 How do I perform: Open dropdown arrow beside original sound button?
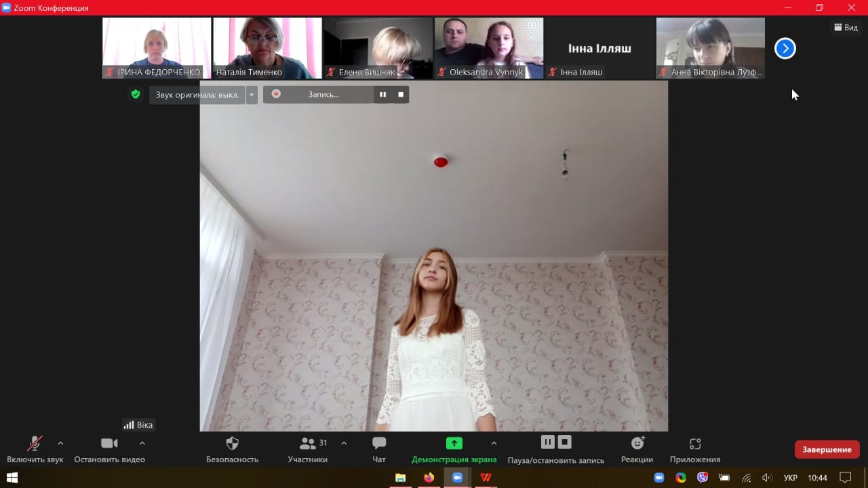tap(252, 95)
